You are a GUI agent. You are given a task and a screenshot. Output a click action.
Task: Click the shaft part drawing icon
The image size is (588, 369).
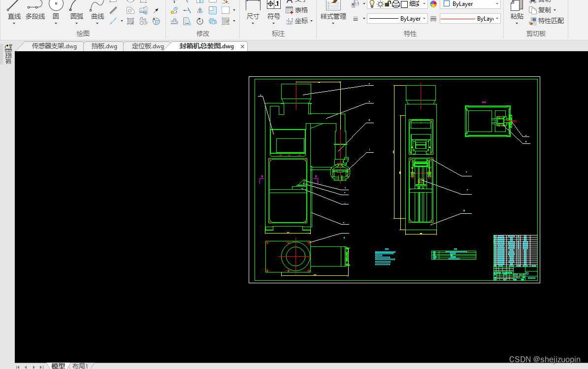(143, 10)
